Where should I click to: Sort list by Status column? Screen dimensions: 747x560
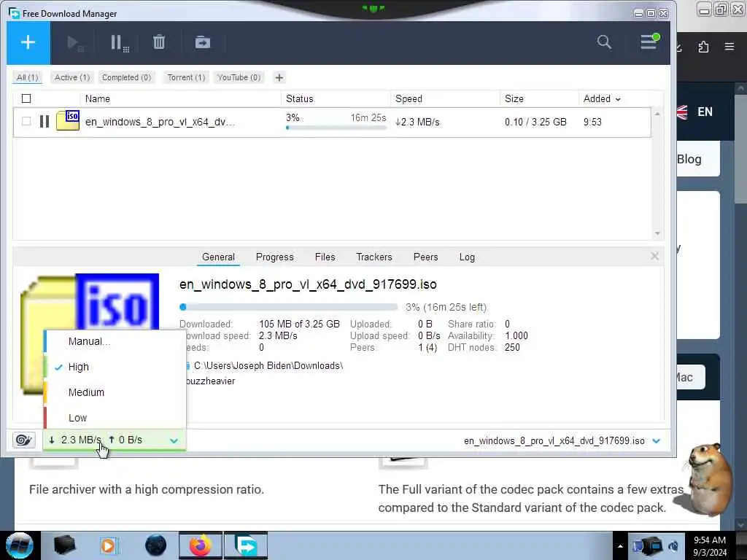(x=300, y=98)
